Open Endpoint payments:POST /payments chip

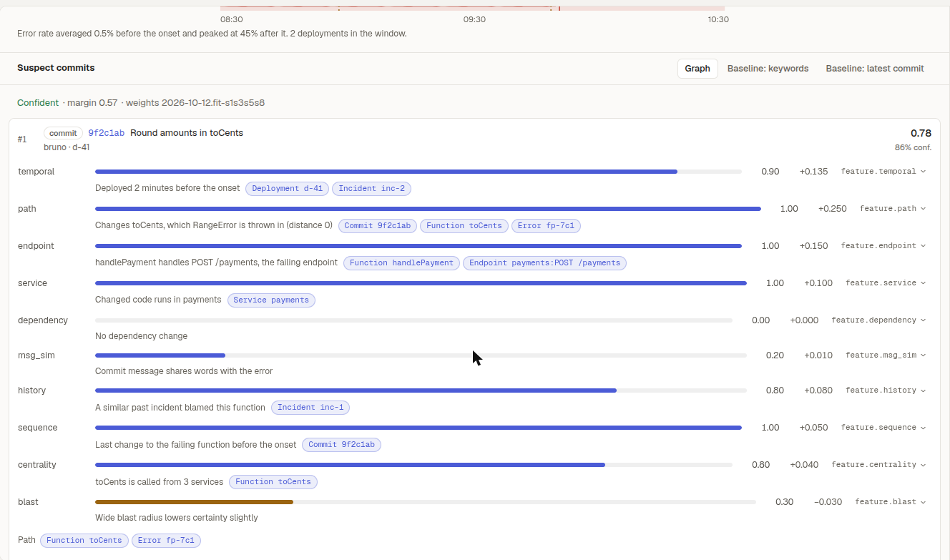(545, 263)
